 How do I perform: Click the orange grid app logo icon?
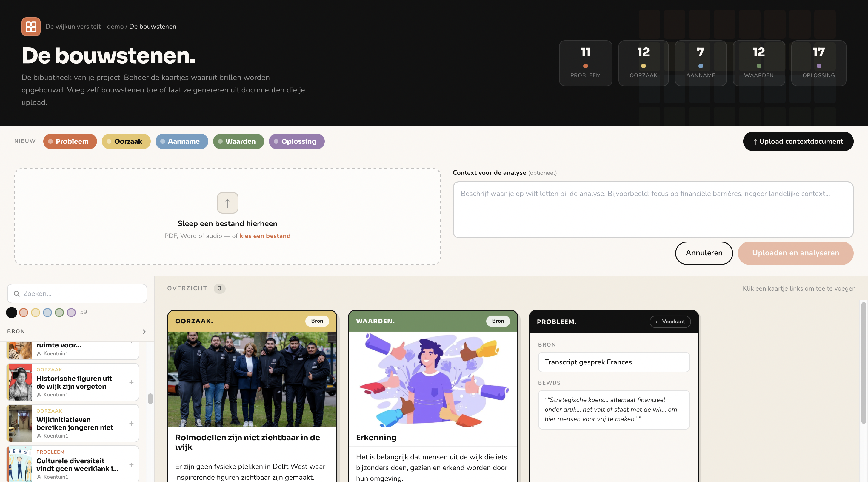point(31,27)
